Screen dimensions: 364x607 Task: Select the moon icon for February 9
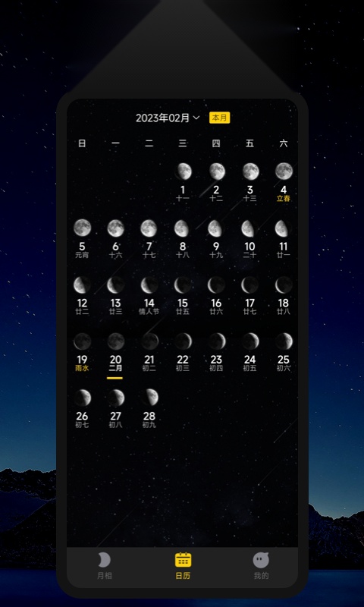216,228
